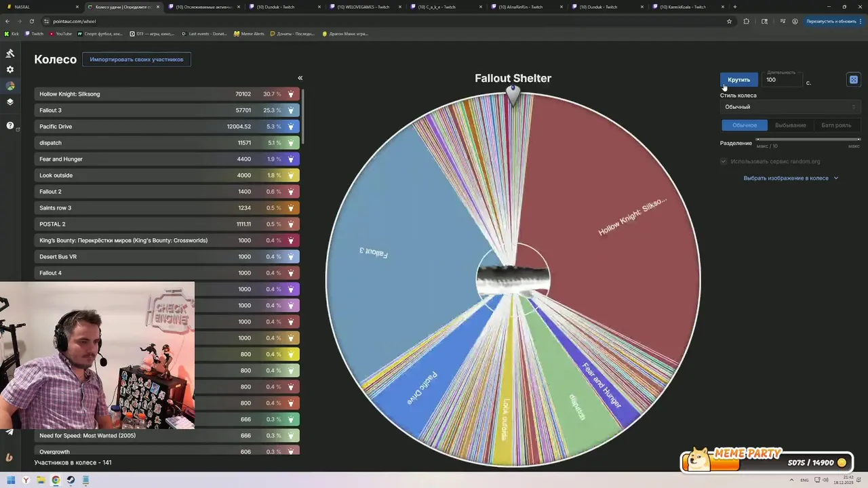Viewport: 868px width, 488px height.
Task: Click 'Участников в колесе - 141' text
Action: click(x=73, y=462)
